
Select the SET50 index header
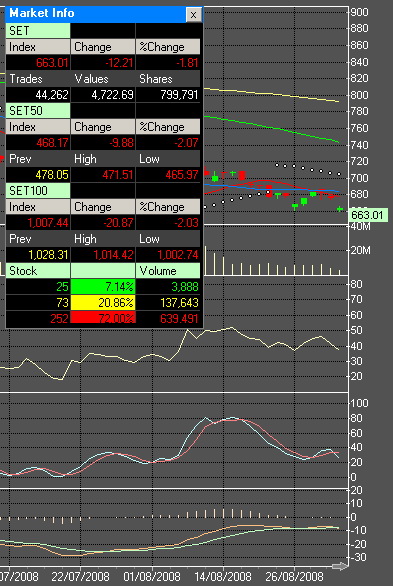click(38, 111)
